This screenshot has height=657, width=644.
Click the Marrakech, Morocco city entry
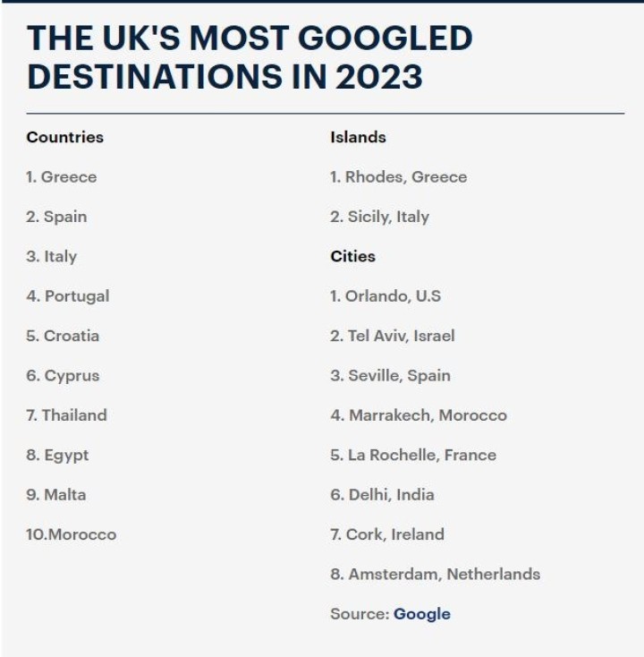(418, 415)
